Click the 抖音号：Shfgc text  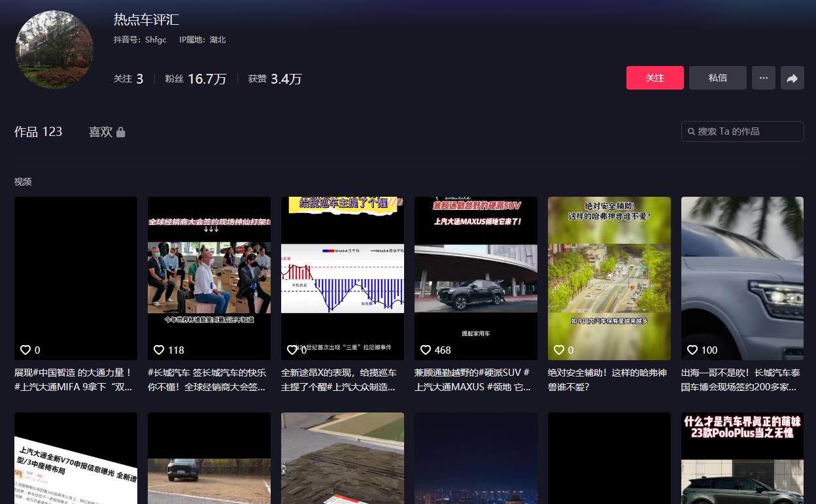point(140,40)
